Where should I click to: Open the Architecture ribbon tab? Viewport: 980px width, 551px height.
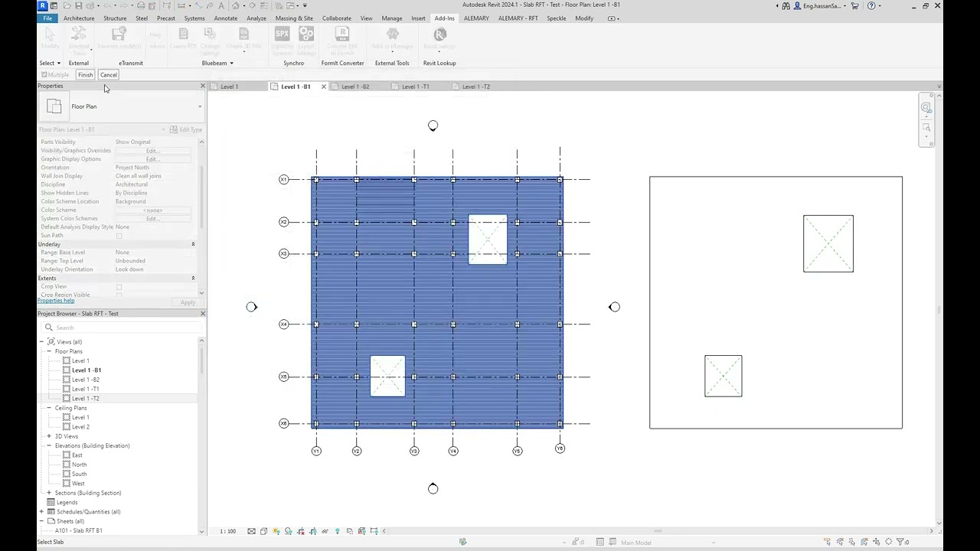pyautogui.click(x=79, y=18)
